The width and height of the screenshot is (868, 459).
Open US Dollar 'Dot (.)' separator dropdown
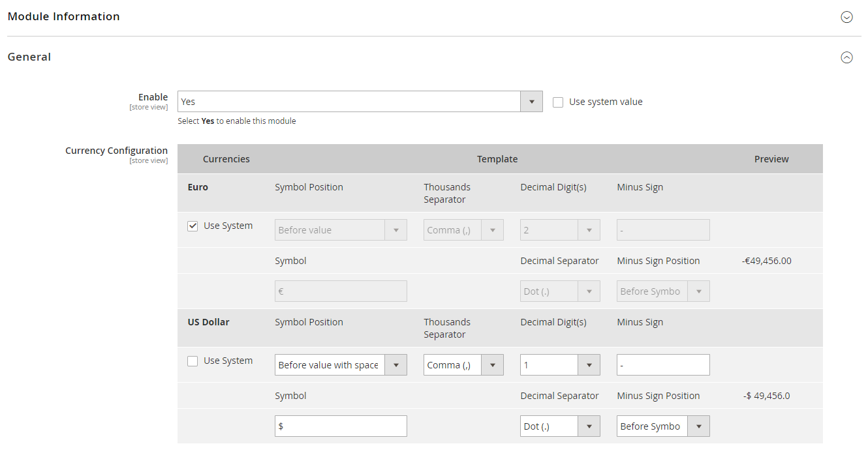point(549,426)
